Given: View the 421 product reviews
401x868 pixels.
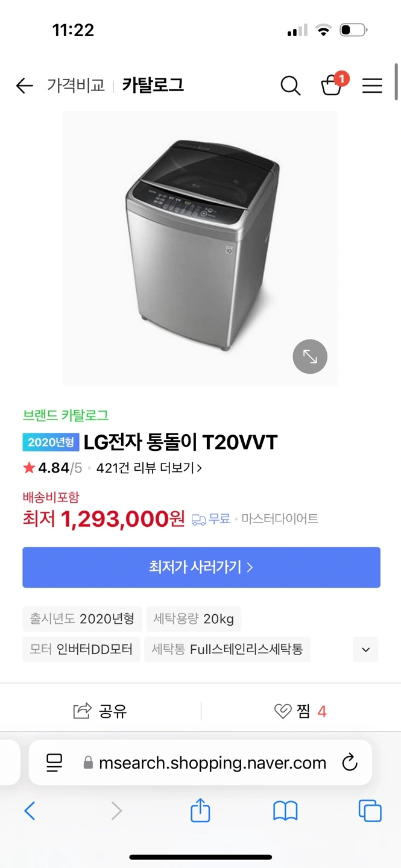Looking at the screenshot, I should click(x=145, y=468).
